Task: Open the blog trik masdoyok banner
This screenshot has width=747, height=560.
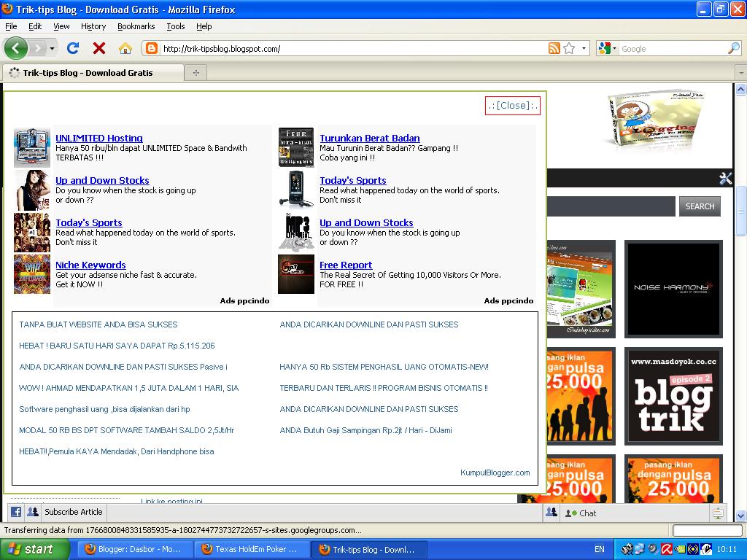Action: click(x=673, y=396)
